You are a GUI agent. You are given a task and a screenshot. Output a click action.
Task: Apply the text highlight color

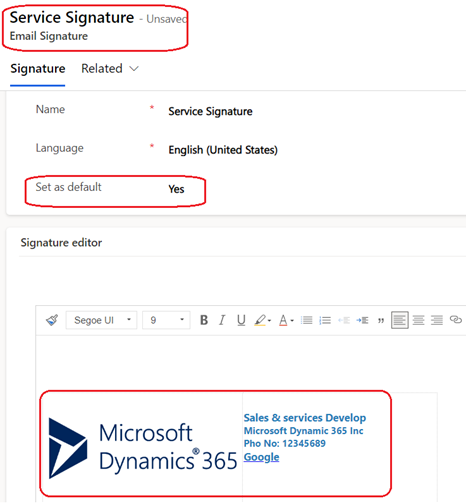[260, 320]
